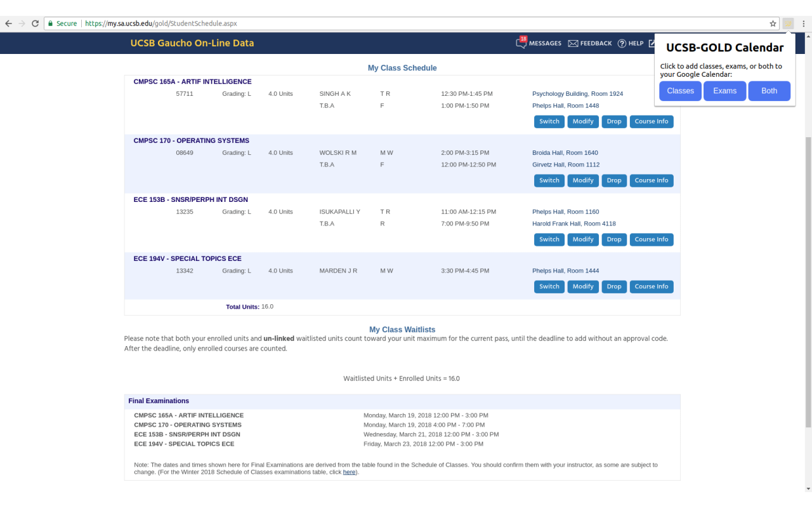Click Modify for ECE 153B
Screen dimensions: 812x508
(x=583, y=239)
